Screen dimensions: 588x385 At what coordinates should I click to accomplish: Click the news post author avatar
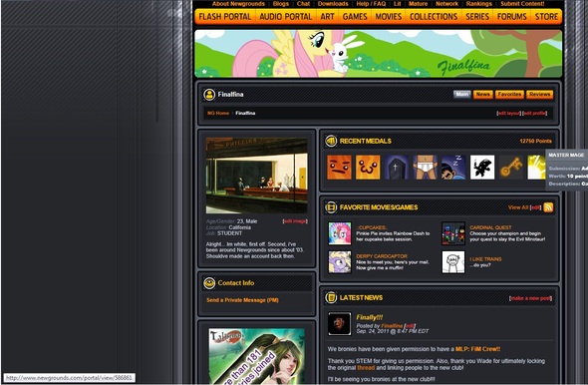(x=340, y=323)
